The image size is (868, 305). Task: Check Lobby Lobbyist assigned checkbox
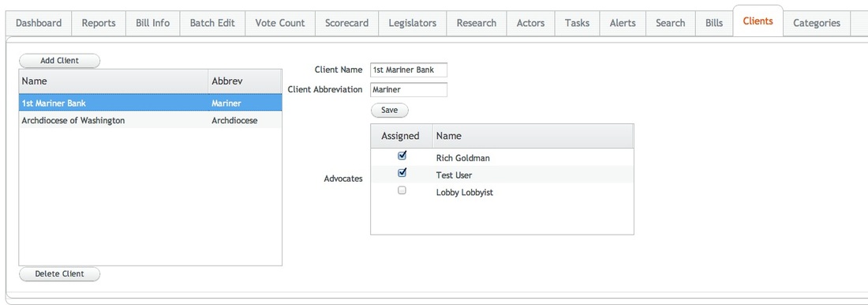402,190
